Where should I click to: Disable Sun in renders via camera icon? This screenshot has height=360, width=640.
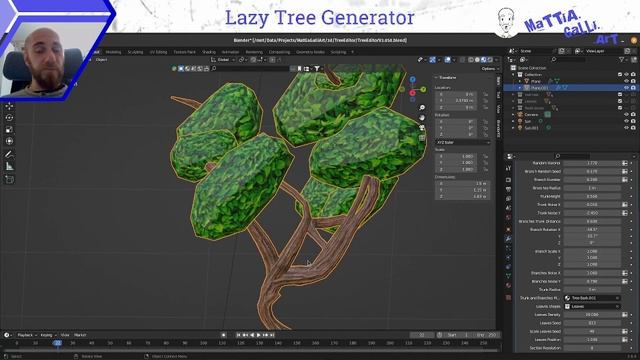pyautogui.click(x=633, y=121)
